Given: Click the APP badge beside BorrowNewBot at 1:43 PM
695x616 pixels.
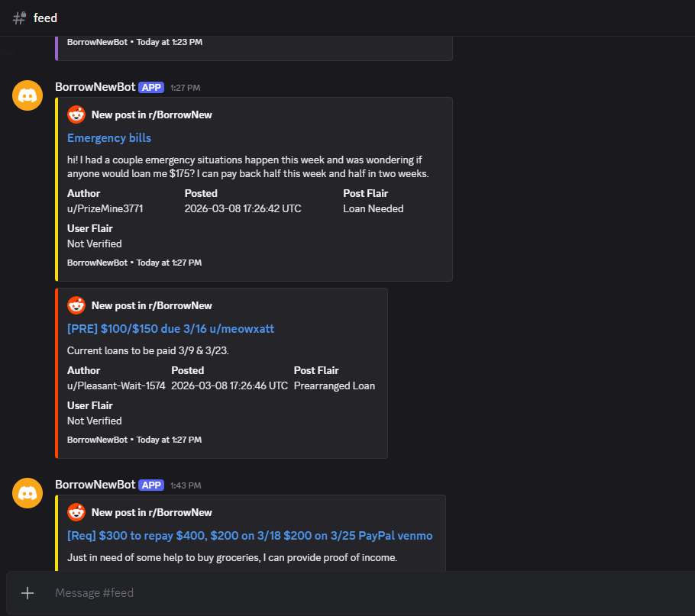Looking at the screenshot, I should pos(151,485).
